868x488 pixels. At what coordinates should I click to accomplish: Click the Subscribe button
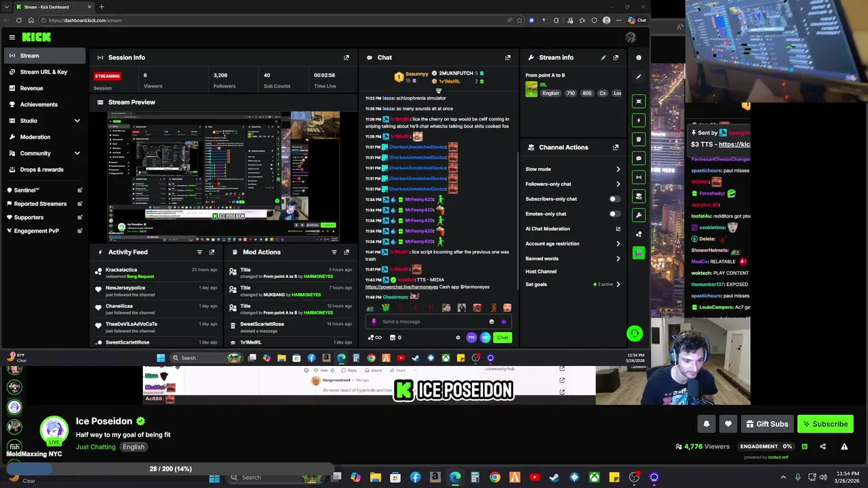click(825, 424)
